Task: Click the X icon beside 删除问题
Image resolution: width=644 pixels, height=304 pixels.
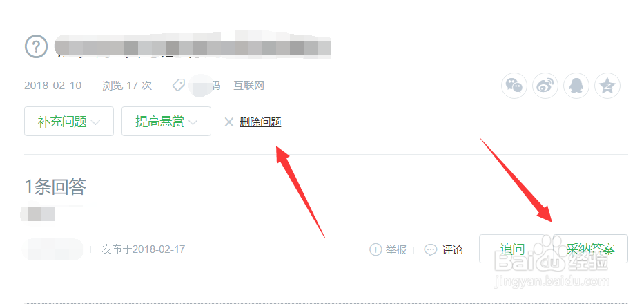Action: click(x=228, y=122)
